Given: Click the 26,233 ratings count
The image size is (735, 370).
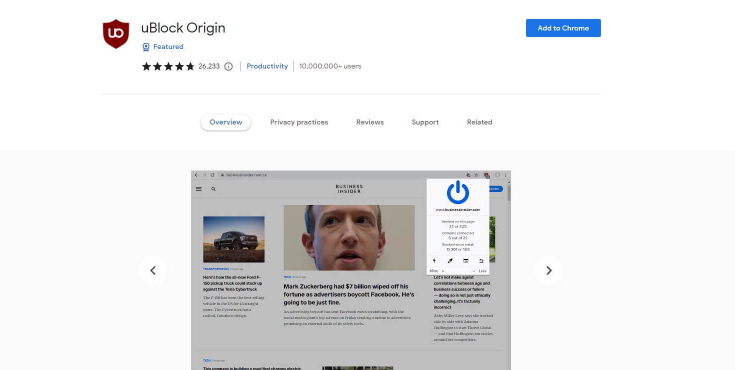Looking at the screenshot, I should point(209,67).
